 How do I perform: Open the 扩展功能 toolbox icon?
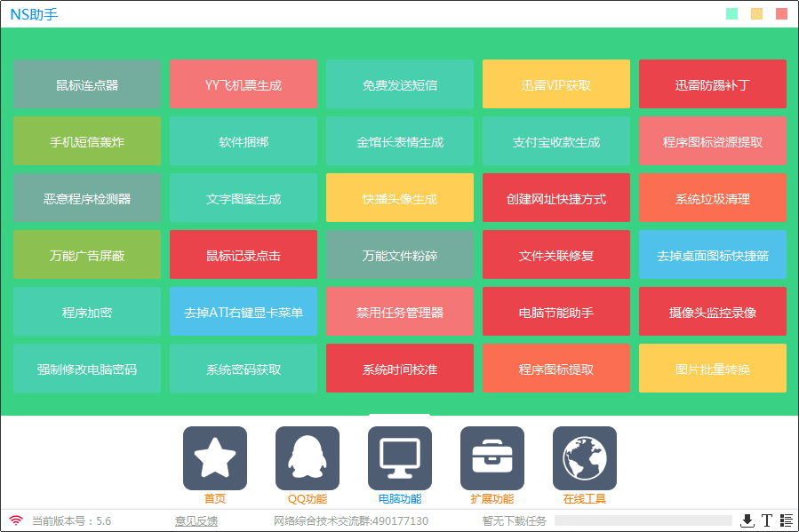[x=491, y=458]
